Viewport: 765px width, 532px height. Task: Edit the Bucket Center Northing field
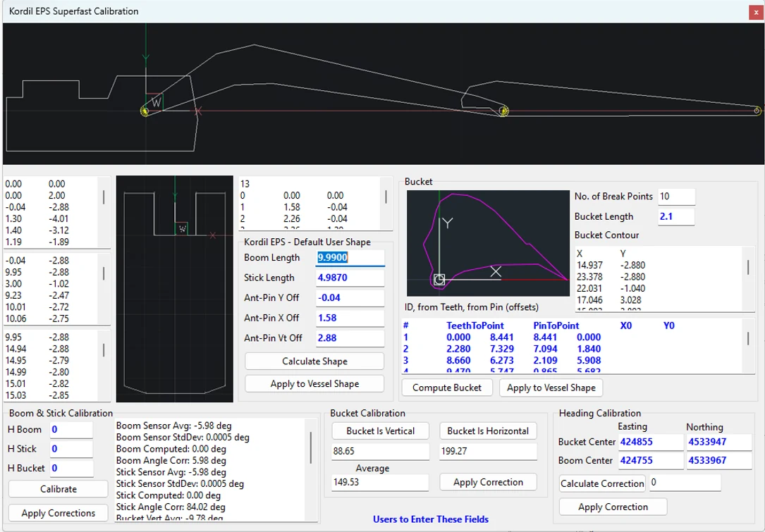(719, 443)
